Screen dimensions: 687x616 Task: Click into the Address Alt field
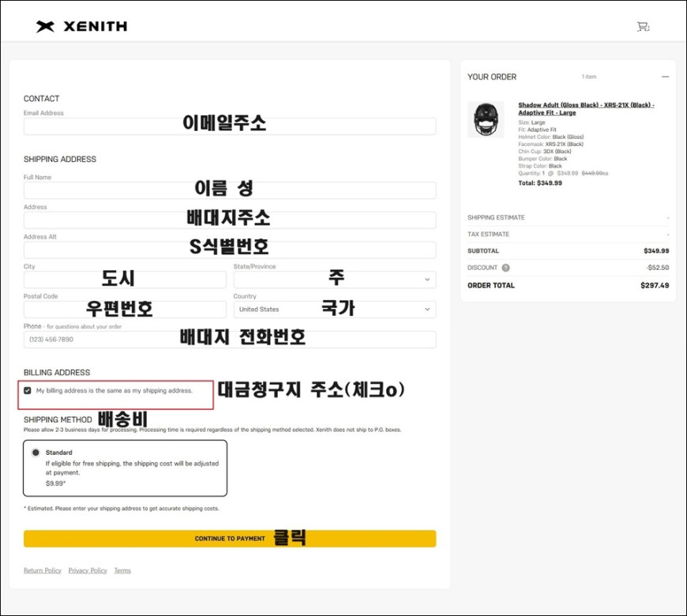coord(230,250)
